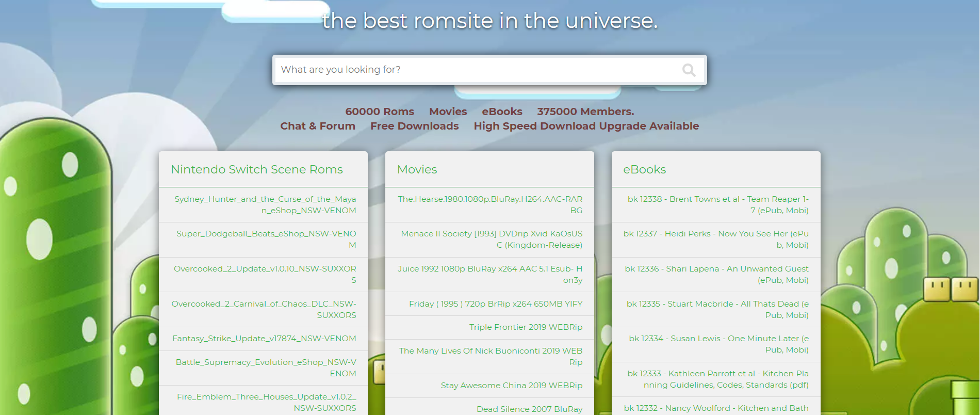Open the 'eBooks' panel heading

coord(644,169)
